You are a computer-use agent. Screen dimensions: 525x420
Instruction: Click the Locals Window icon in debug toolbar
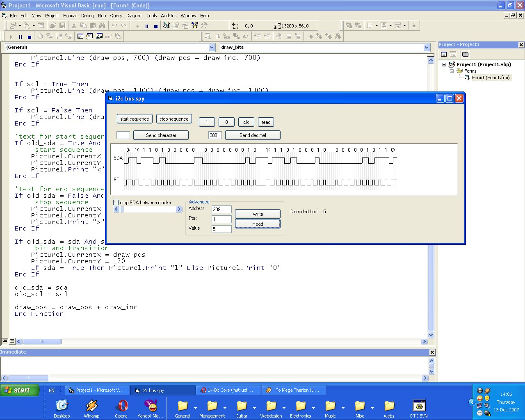coord(80,36)
